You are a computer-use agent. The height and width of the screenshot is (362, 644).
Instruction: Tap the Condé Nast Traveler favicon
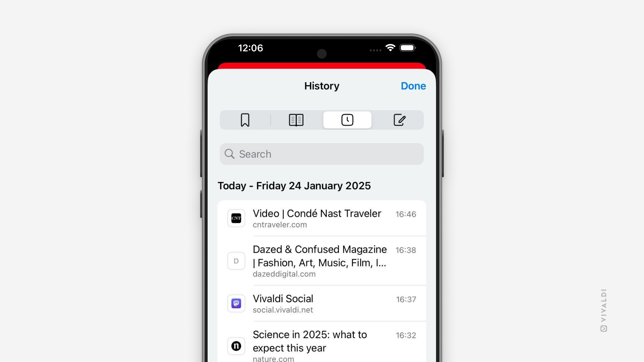coord(236,218)
